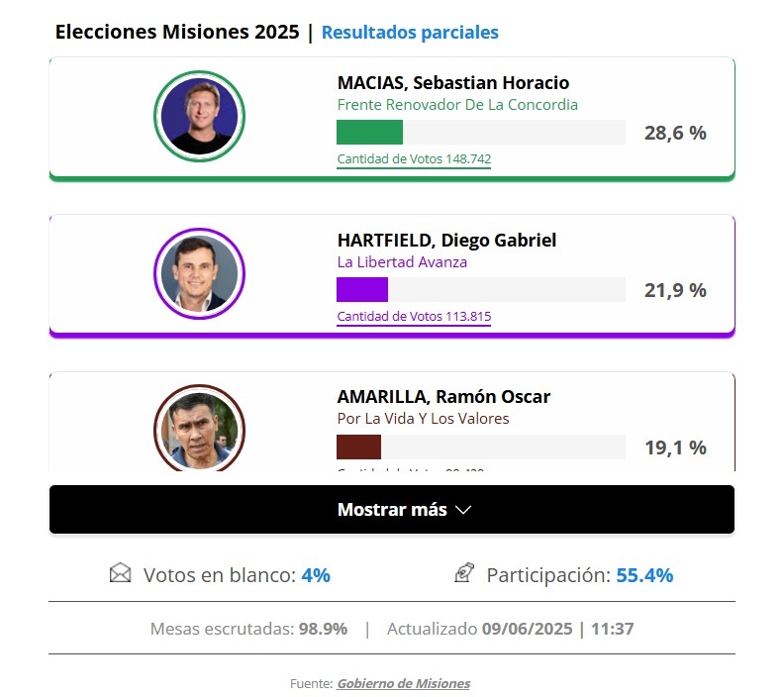Click the Elecciones Misiones 2025 heading
This screenshot has height=697, width=784.
[177, 32]
